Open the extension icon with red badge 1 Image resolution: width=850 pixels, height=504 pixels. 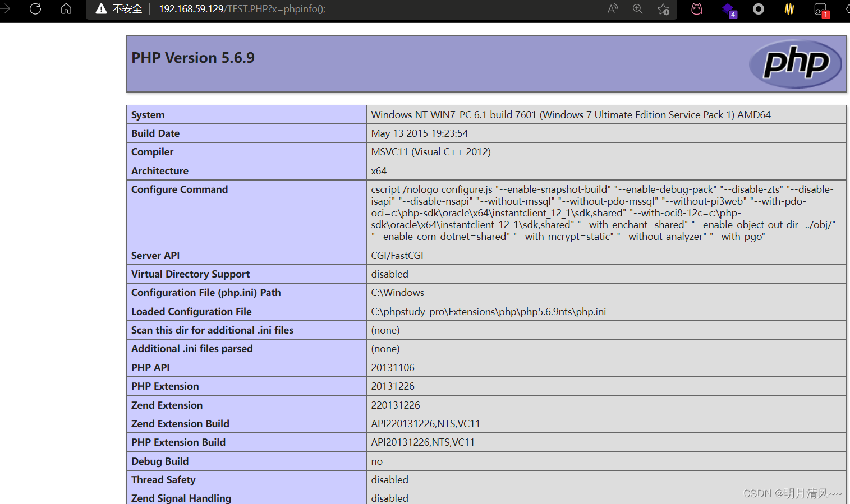tap(821, 10)
